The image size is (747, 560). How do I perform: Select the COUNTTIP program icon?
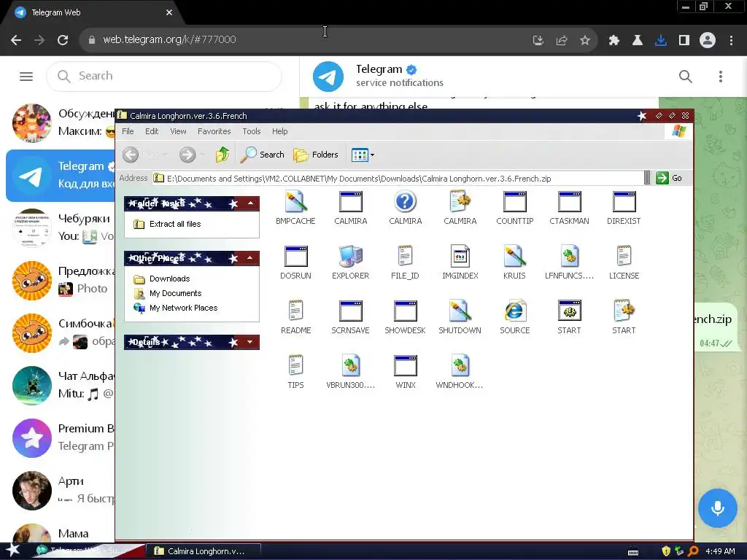click(514, 202)
